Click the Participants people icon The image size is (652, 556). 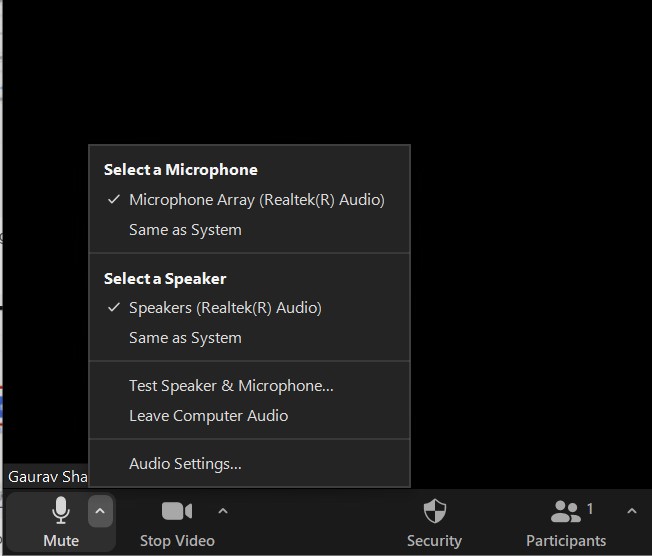point(565,511)
